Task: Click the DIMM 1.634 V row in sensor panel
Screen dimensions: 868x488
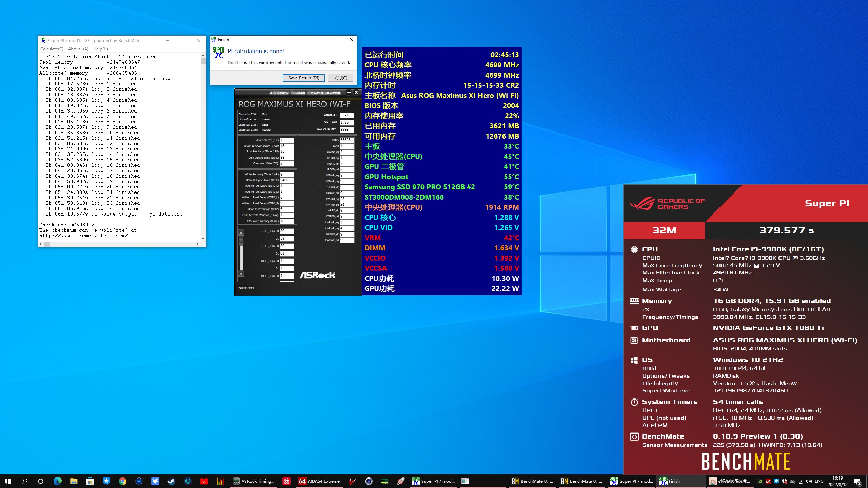Action: click(441, 248)
